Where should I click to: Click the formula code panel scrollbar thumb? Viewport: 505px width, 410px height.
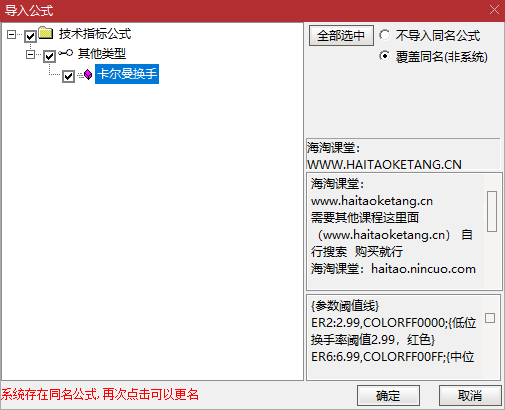point(490,318)
